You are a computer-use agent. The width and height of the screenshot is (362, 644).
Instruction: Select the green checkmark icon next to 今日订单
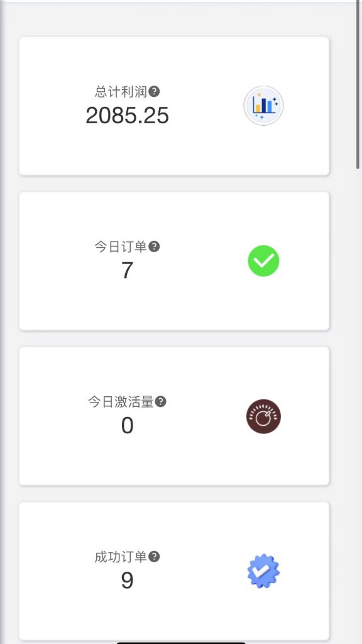263,260
